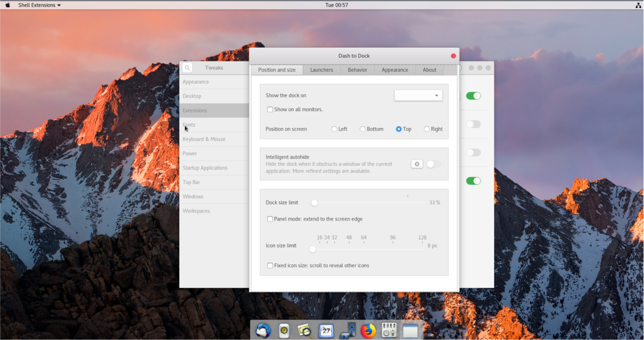Click the search icon in Tweaks
Image resolution: width=644 pixels, height=340 pixels.
187,67
